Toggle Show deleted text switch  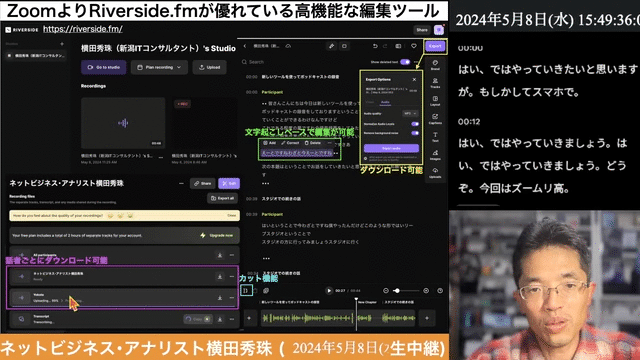(x=405, y=62)
